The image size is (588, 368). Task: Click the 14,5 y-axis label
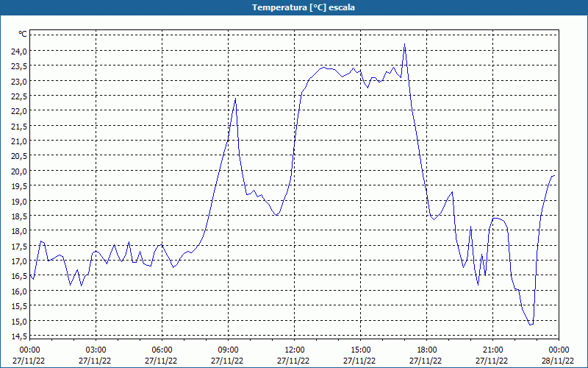pos(19,336)
